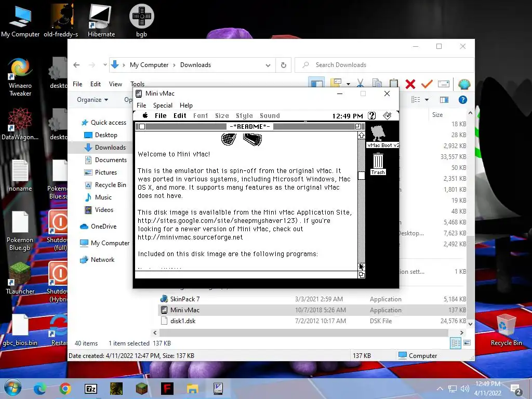Image resolution: width=532 pixels, height=399 pixels.
Task: Open Chrome from the taskbar
Action: click(65, 389)
